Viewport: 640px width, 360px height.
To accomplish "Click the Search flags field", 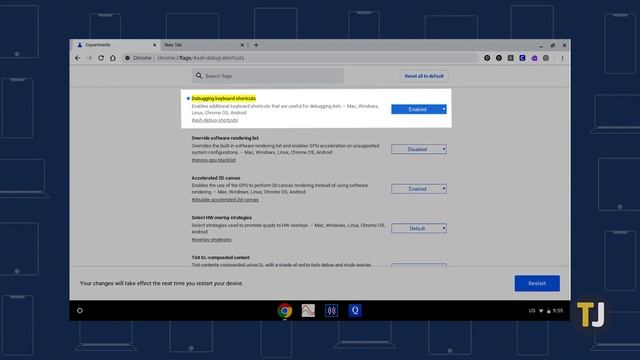I will click(268, 76).
